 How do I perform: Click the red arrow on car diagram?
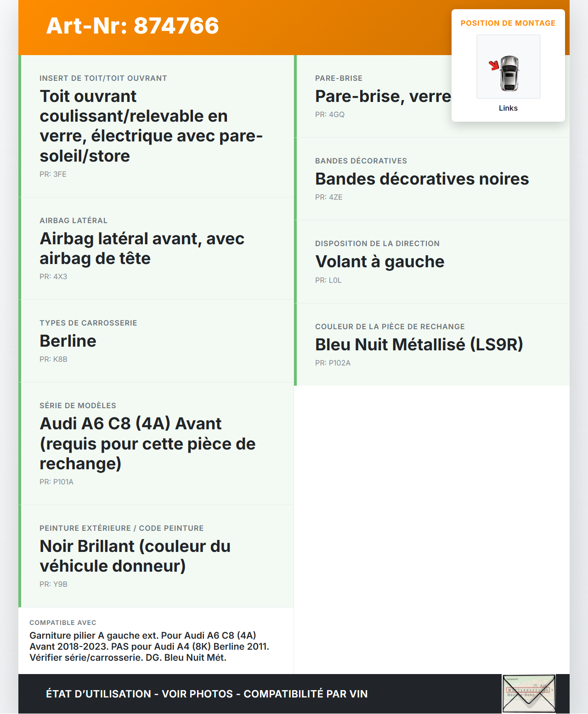494,65
